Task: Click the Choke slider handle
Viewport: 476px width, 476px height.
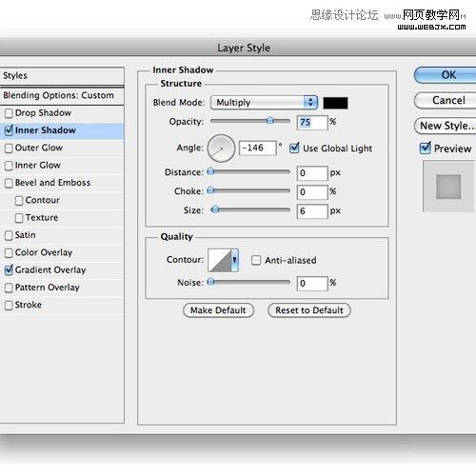Action: pos(210,190)
